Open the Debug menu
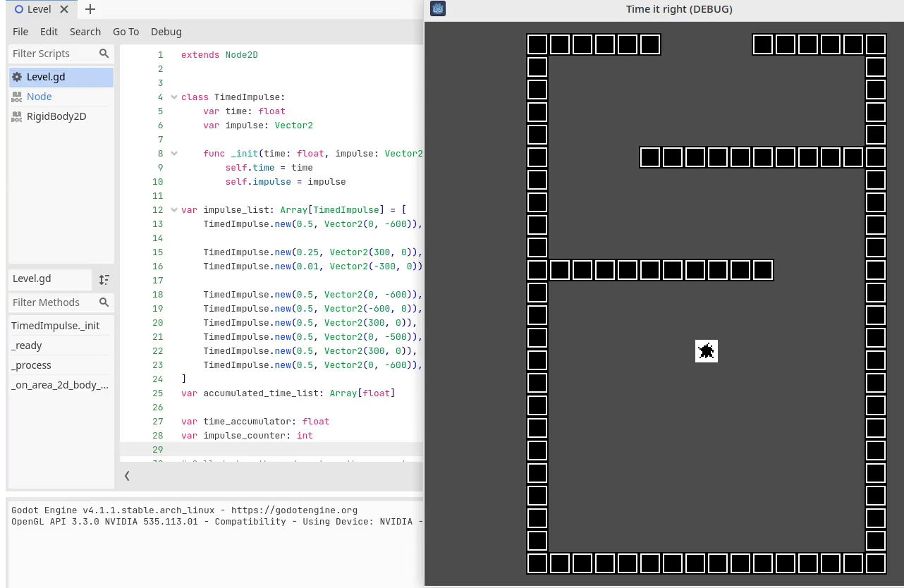The image size is (904, 588). pos(166,32)
